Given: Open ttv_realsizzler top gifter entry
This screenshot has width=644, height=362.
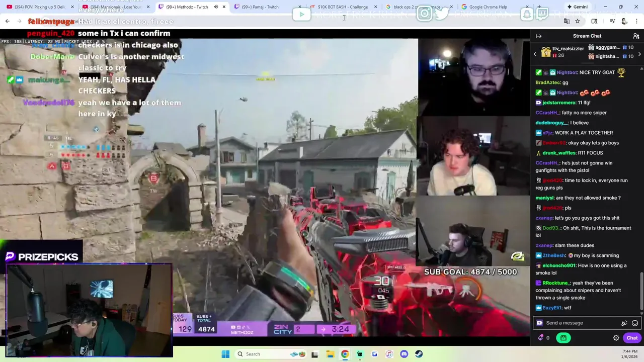Looking at the screenshot, I should [x=562, y=52].
